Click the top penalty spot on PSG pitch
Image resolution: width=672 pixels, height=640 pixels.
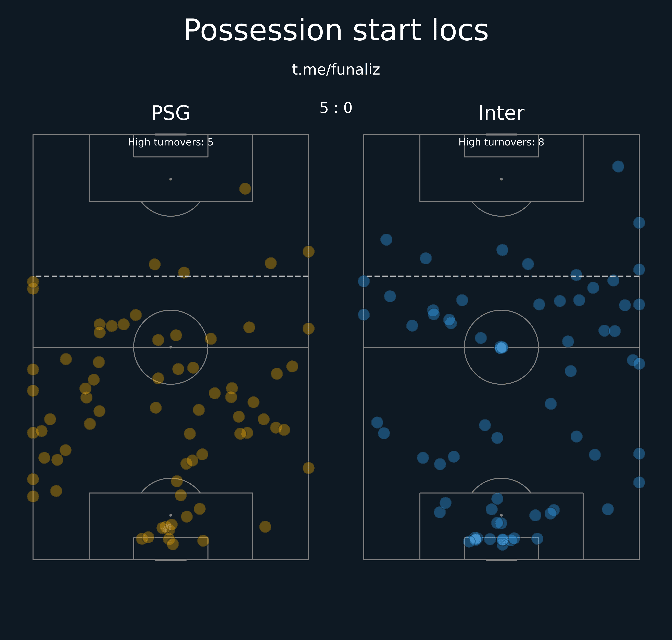(x=170, y=179)
